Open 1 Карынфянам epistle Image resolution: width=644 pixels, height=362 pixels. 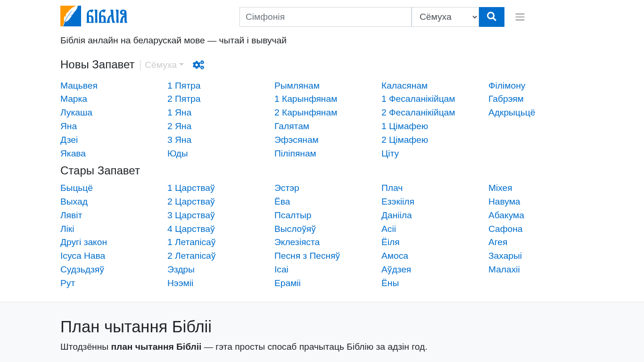(x=305, y=99)
